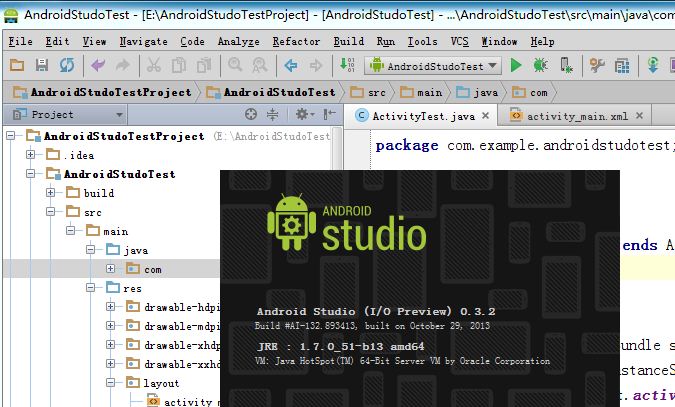Image resolution: width=675 pixels, height=407 pixels.
Task: Click the Save All floppy icon
Action: (x=42, y=65)
